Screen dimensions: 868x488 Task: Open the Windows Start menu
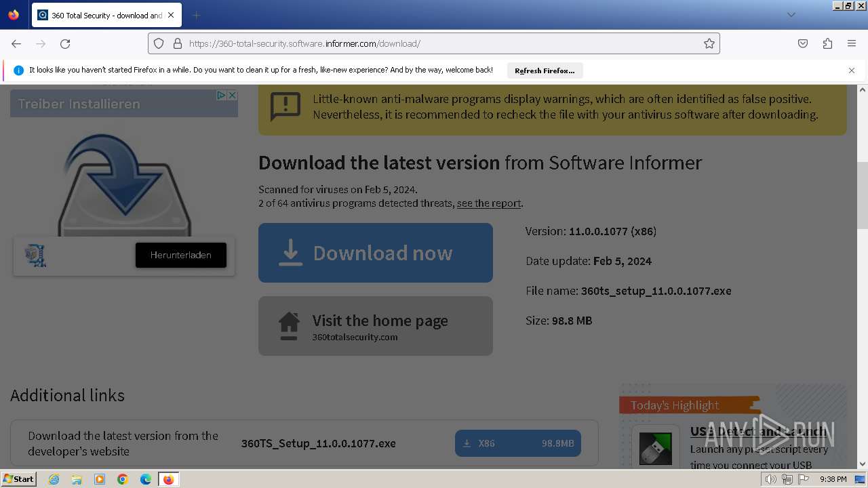pos(19,479)
